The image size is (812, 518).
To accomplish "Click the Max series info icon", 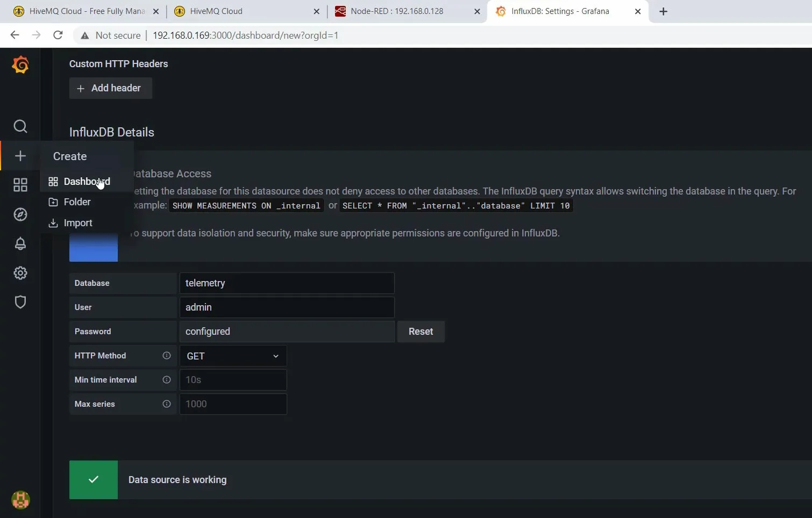I will pyautogui.click(x=167, y=404).
